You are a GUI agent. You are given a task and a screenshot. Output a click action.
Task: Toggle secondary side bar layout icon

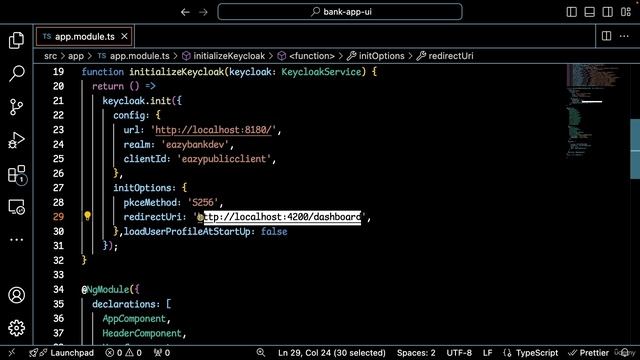(607, 12)
